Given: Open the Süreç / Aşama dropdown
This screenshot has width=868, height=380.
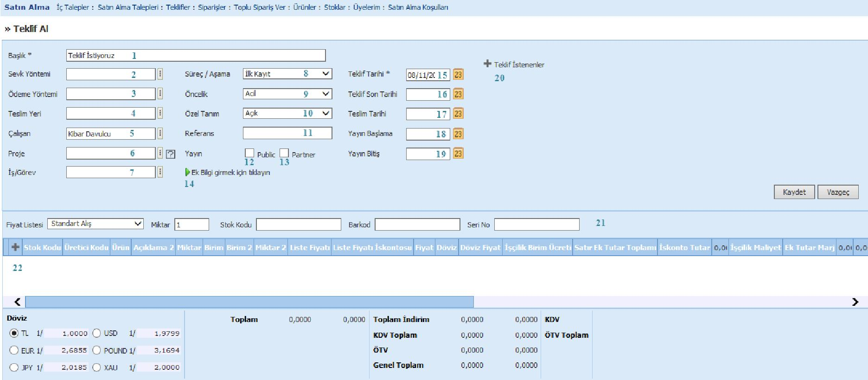Looking at the screenshot, I should coord(287,74).
